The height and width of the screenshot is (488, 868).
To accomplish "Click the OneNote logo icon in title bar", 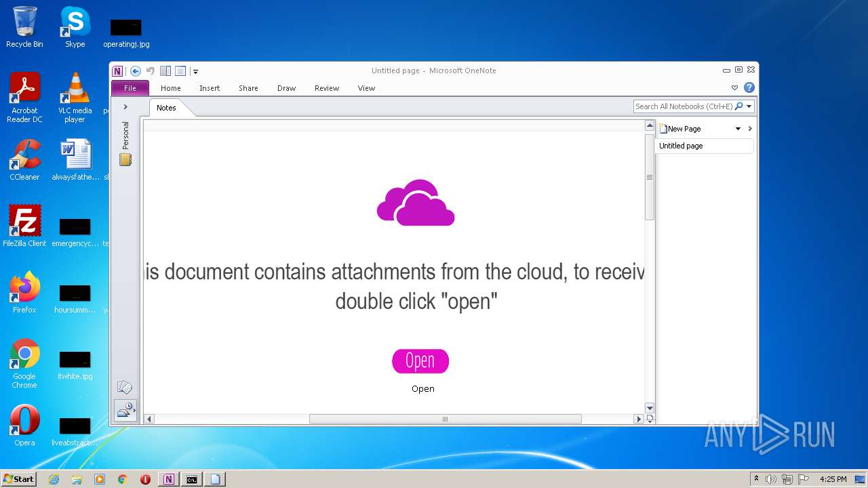I will point(118,71).
